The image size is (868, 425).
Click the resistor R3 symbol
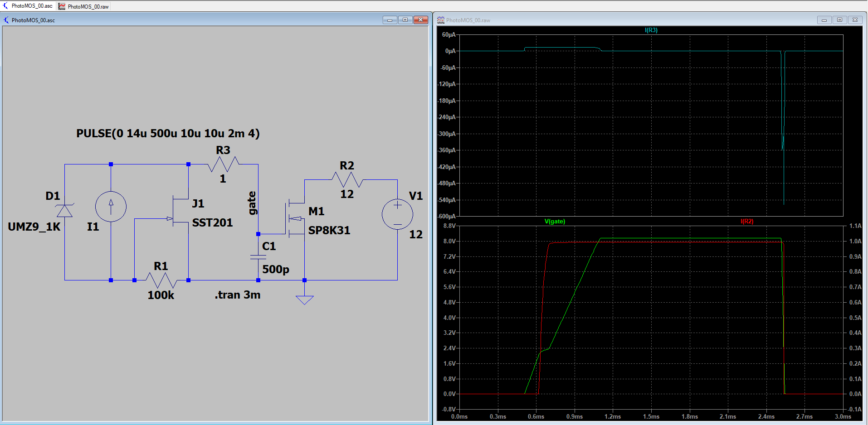point(223,164)
